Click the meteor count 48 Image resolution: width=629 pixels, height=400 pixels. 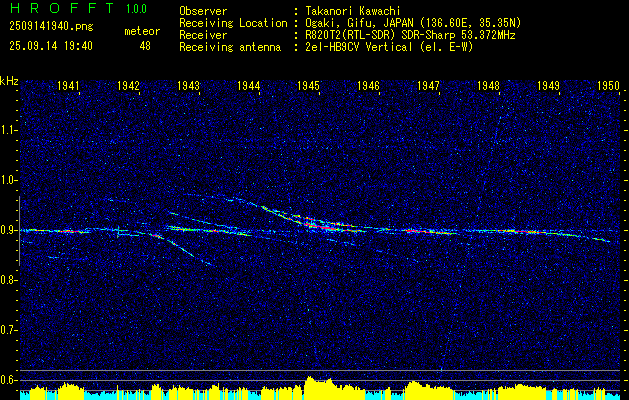point(145,46)
